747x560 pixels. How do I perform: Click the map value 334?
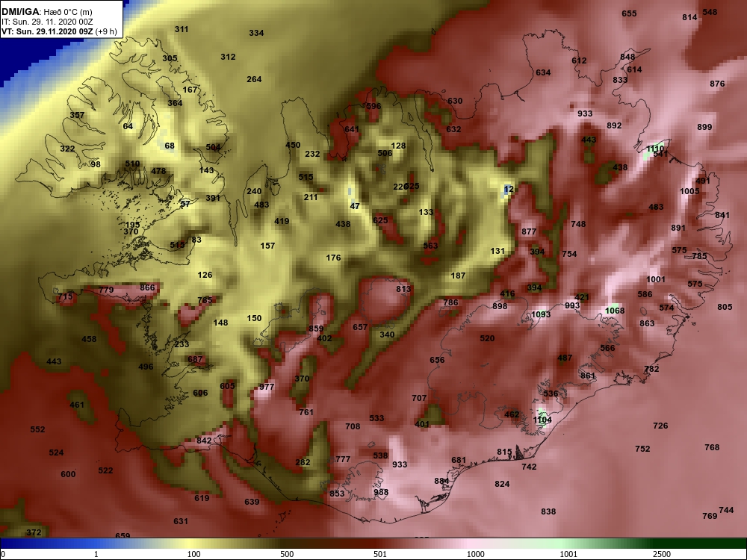[256, 33]
